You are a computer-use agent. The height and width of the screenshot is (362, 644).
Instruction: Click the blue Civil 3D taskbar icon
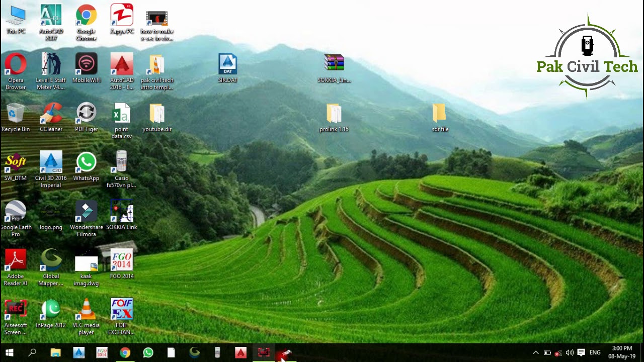click(78, 352)
